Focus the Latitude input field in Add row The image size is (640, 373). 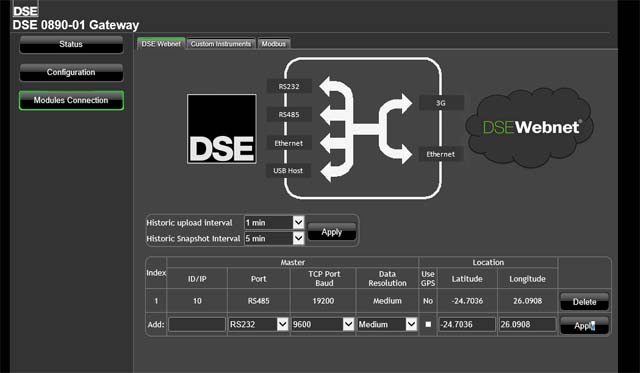(x=467, y=324)
